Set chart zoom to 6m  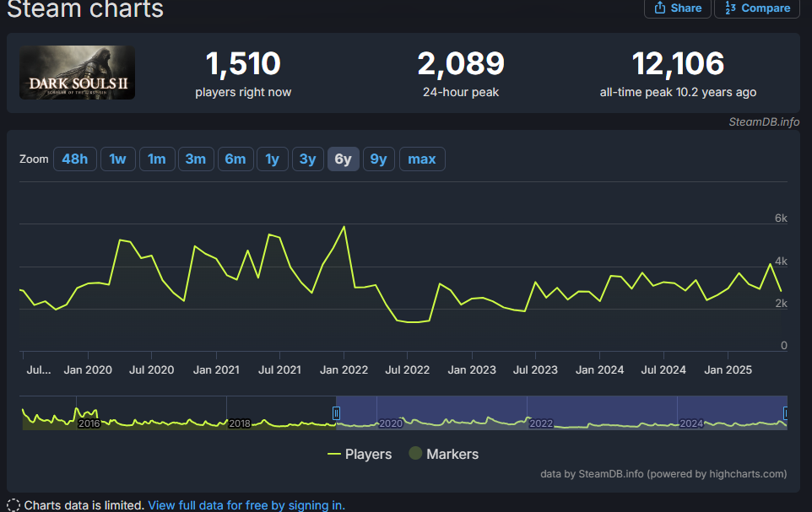(235, 159)
